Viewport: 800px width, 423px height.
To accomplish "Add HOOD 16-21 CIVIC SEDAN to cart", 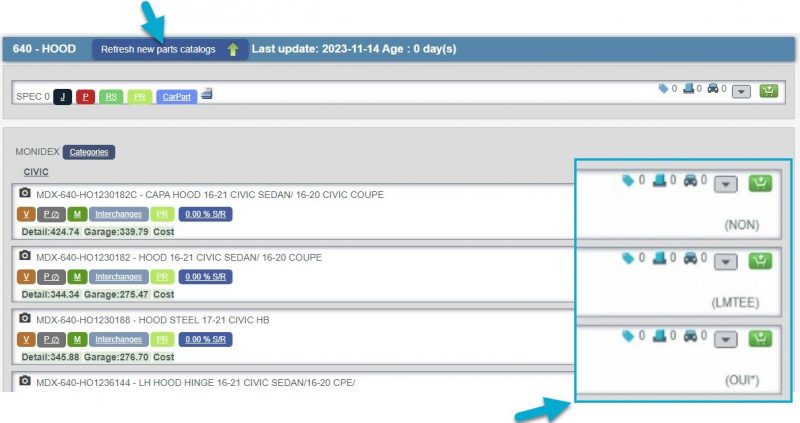I will pos(761,260).
